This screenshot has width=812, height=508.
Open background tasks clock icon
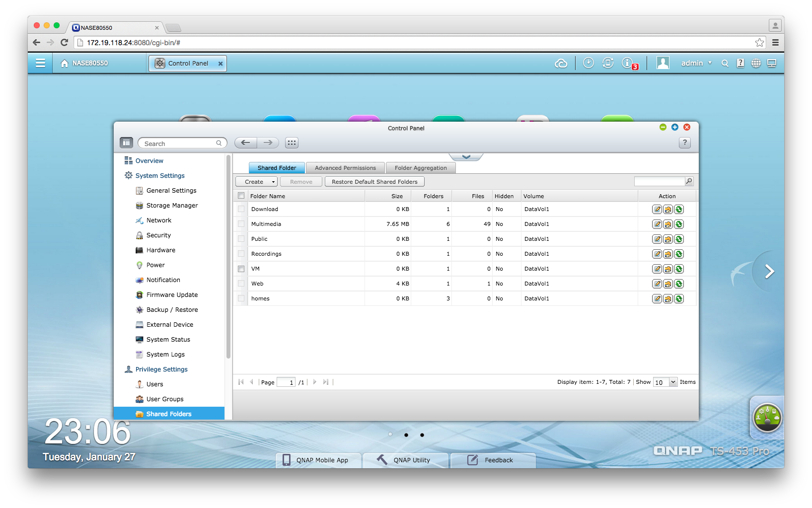pos(588,63)
